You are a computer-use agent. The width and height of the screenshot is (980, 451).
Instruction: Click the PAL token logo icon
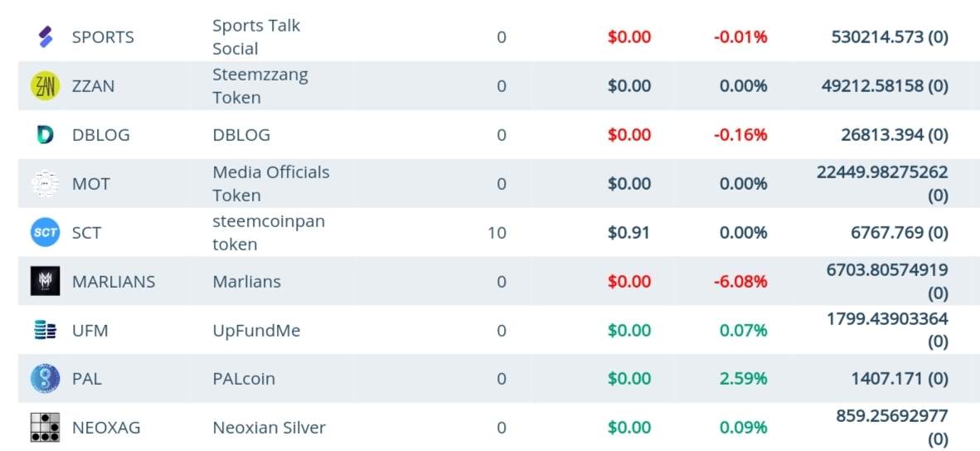(45, 379)
